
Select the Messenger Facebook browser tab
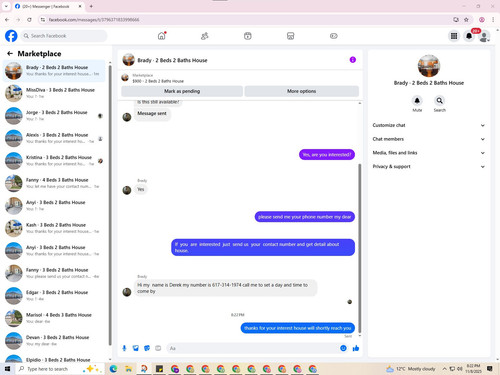click(x=48, y=6)
